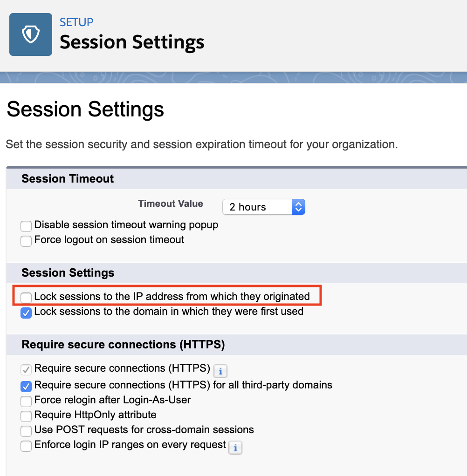Image resolution: width=467 pixels, height=476 pixels.
Task: Click info icon beside Enforce login IP ranges
Action: pyautogui.click(x=235, y=448)
